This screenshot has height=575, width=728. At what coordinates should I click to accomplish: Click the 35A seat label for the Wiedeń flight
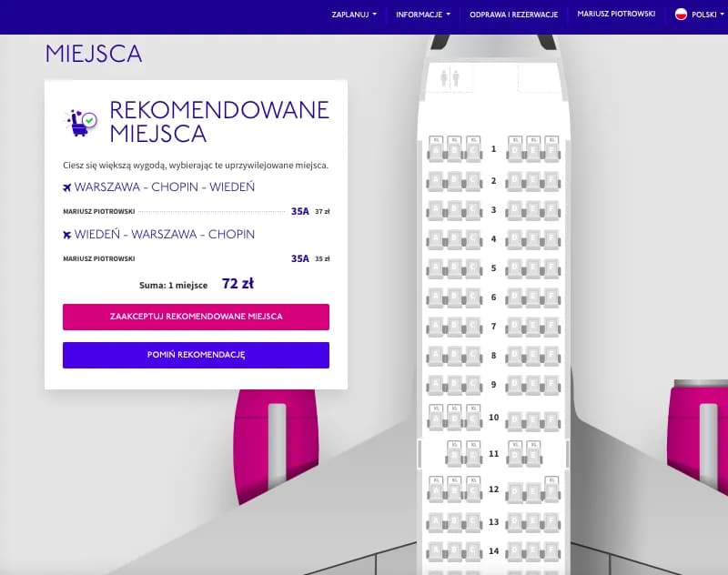pyautogui.click(x=300, y=257)
